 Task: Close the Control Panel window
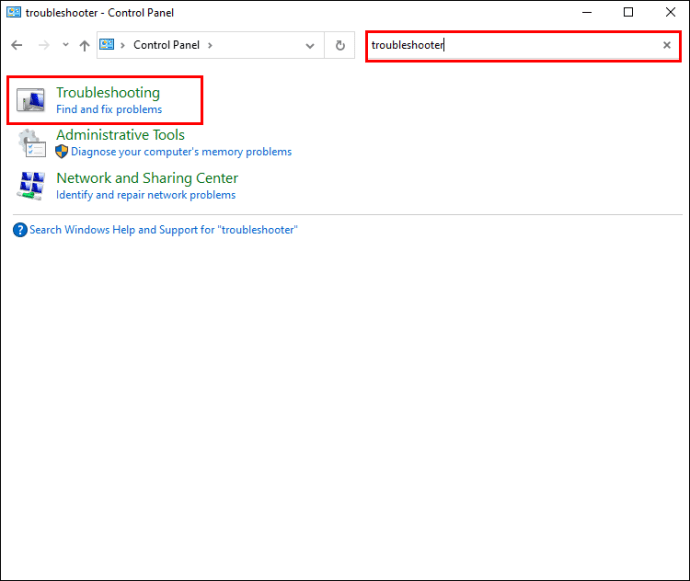670,12
